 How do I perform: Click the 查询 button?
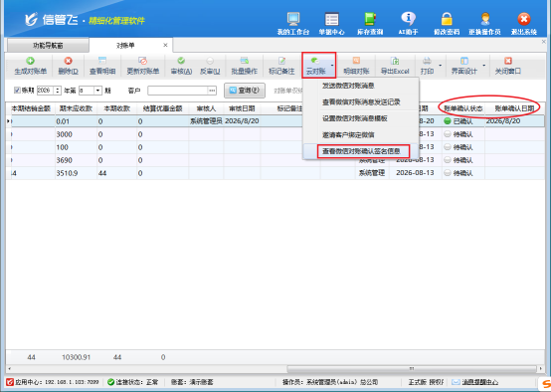(x=245, y=91)
